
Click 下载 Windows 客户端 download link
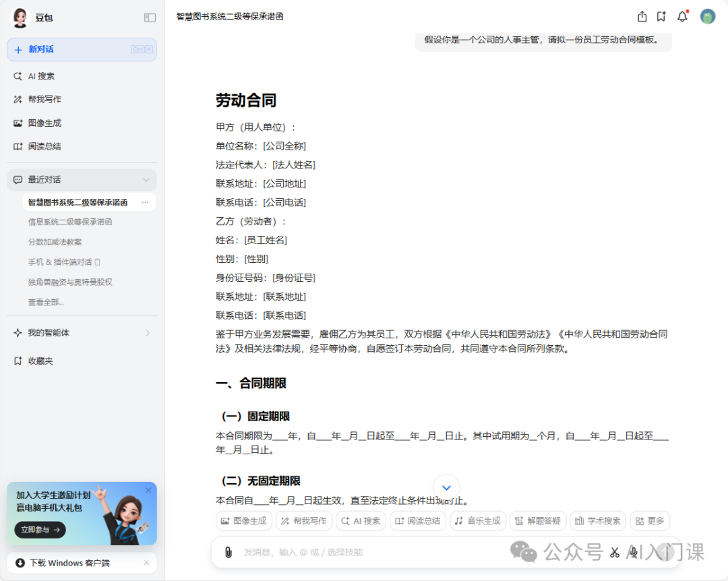tap(69, 563)
